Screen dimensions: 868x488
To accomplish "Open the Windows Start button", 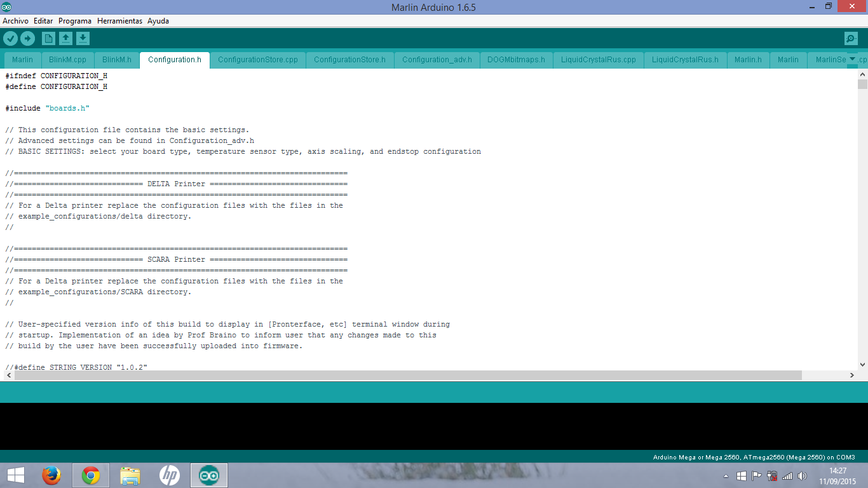I will (16, 475).
